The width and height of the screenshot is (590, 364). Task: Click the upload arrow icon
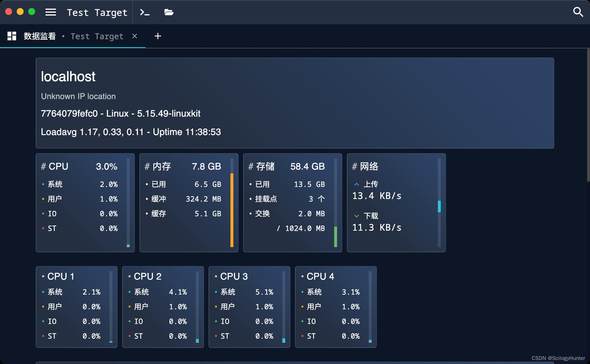[x=356, y=184]
